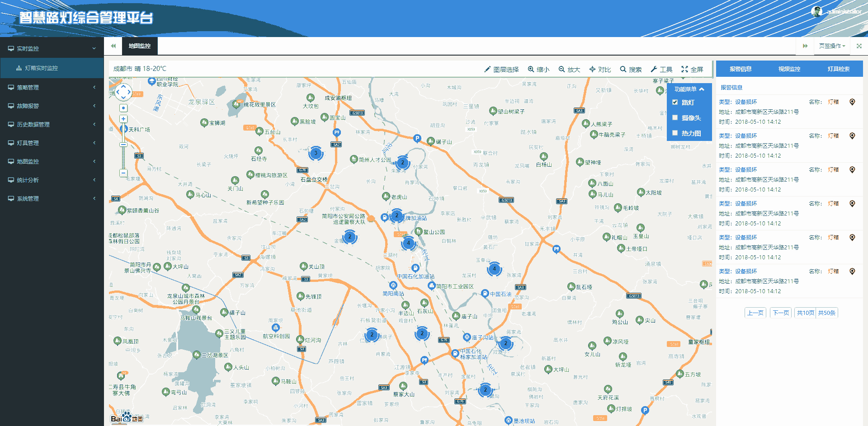The height and width of the screenshot is (426, 868).
Task: Click the map plus zoom button
Action: [x=123, y=119]
